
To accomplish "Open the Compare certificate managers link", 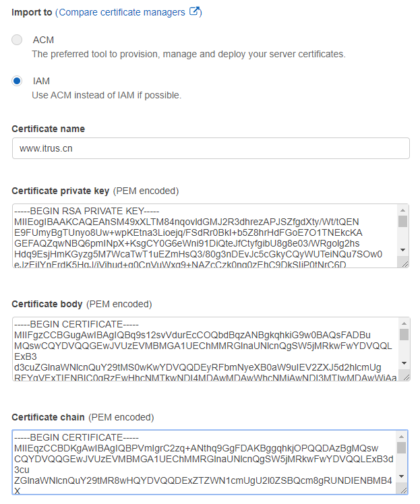I will [121, 12].
